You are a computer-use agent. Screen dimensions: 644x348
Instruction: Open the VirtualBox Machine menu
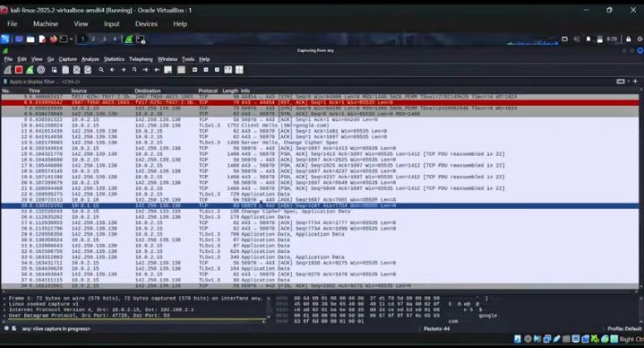click(x=46, y=24)
